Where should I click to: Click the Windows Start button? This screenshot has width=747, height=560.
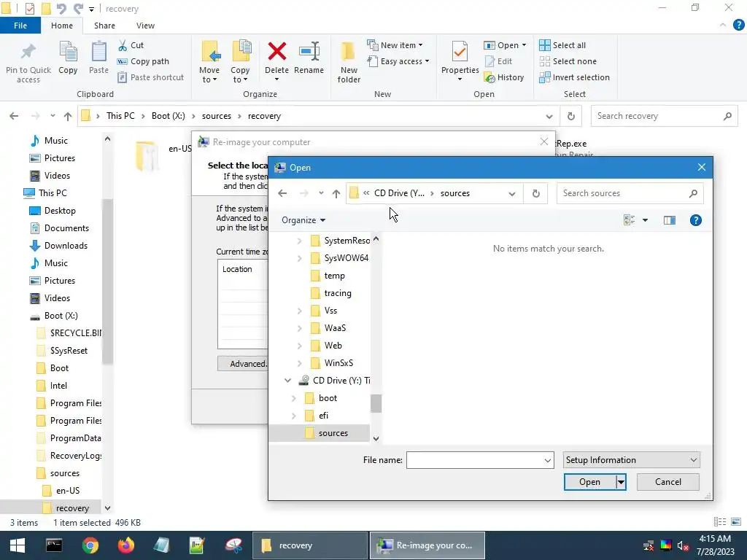tap(18, 545)
